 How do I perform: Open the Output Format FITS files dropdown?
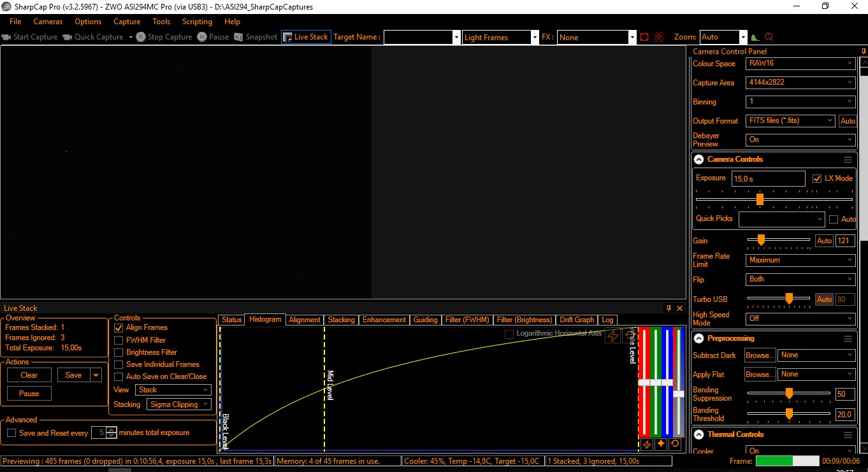click(x=790, y=120)
